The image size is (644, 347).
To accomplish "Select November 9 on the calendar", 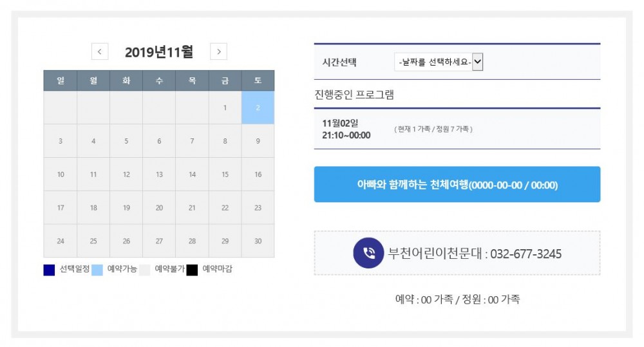I will pyautogui.click(x=258, y=141).
